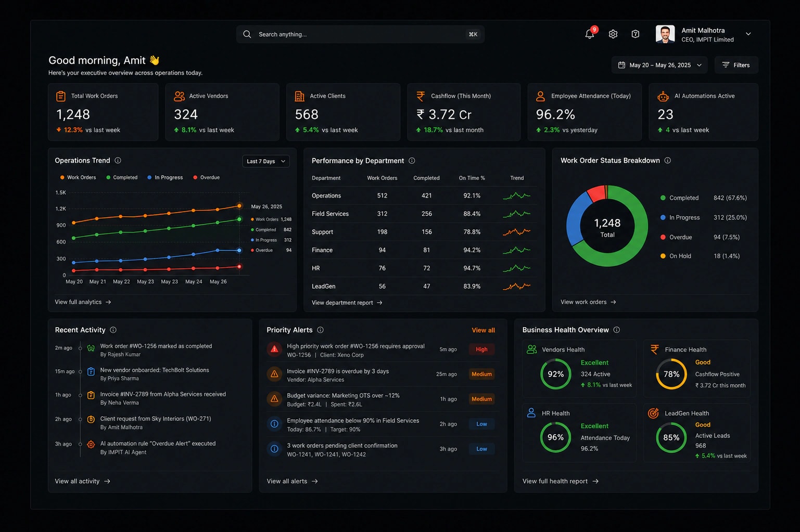Open View full health report

[561, 482]
